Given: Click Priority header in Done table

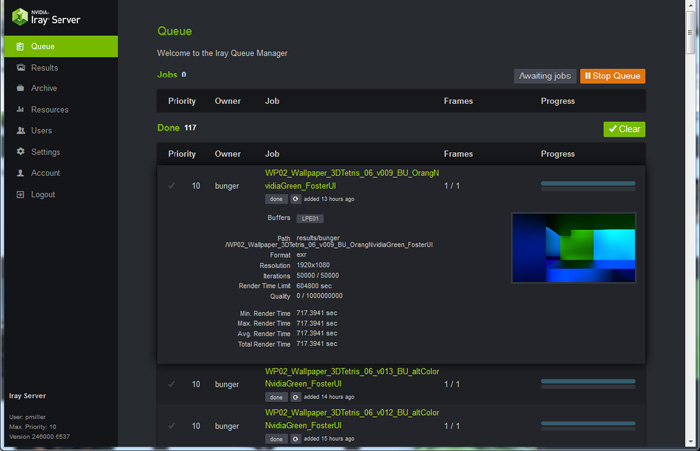Looking at the screenshot, I should [182, 154].
